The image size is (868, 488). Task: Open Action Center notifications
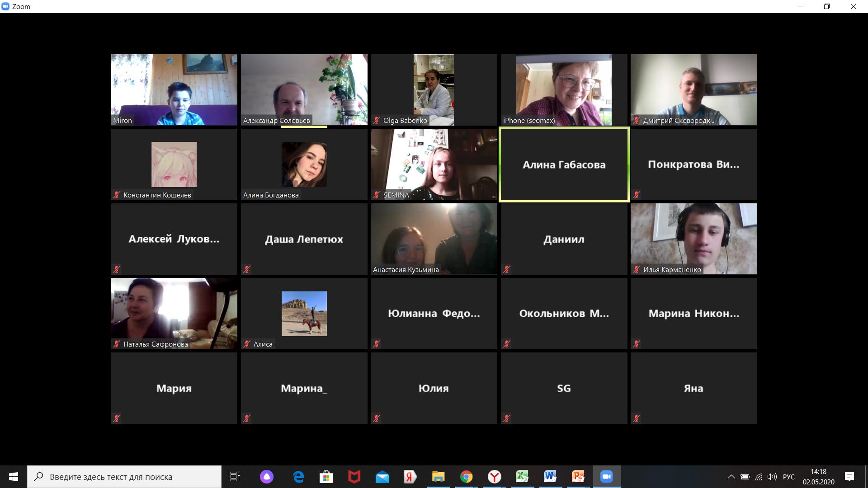[849, 477]
